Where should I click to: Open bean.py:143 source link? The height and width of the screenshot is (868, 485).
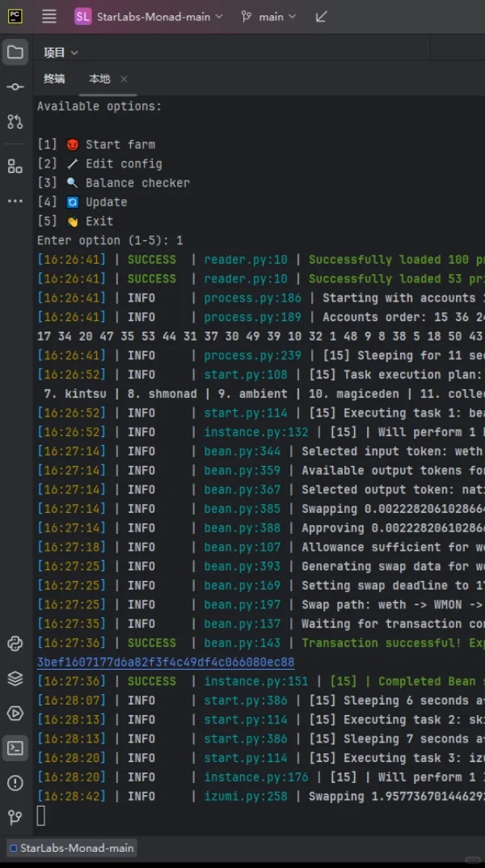[x=242, y=643]
